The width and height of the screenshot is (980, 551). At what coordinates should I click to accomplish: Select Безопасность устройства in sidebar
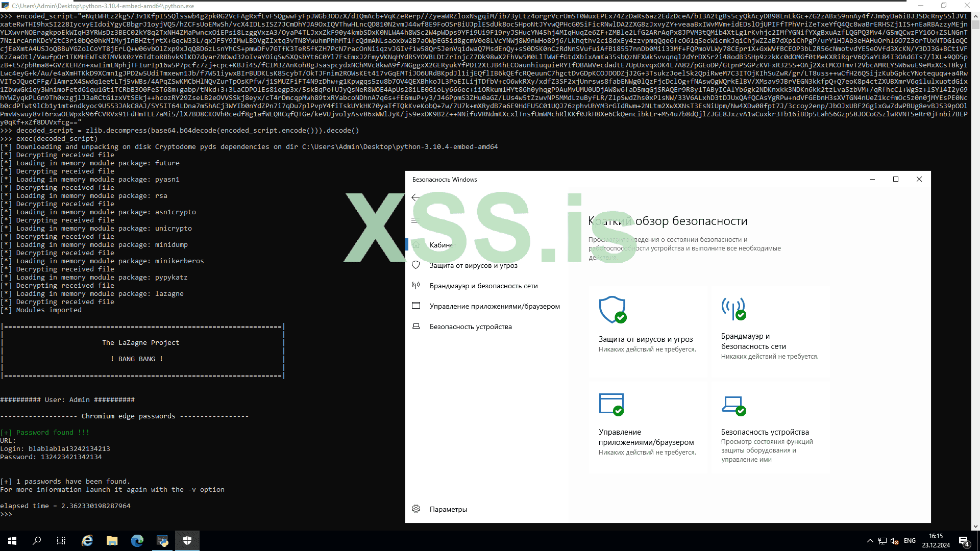470,327
